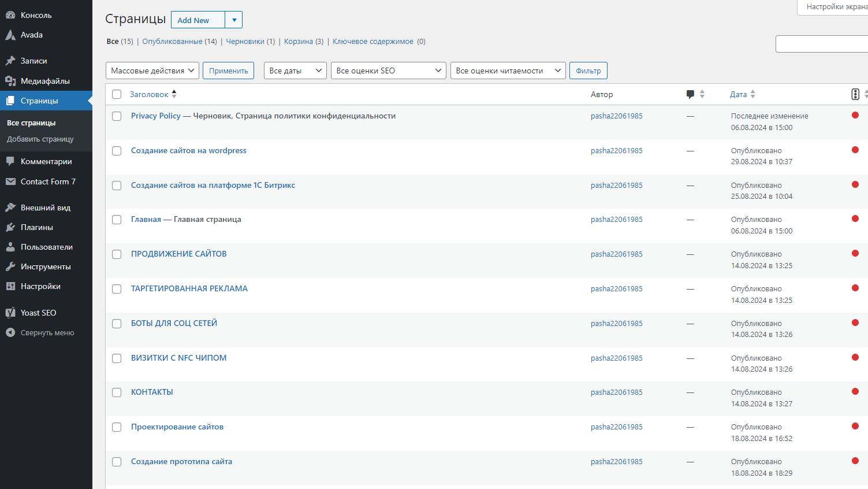The image size is (868, 489).
Task: Click the Фильтр button
Action: click(588, 71)
